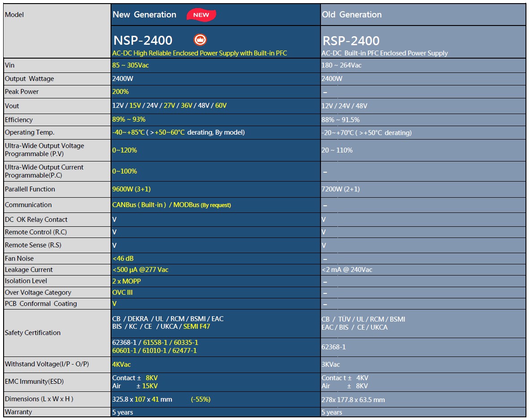Click the Old Generation header

351,14
